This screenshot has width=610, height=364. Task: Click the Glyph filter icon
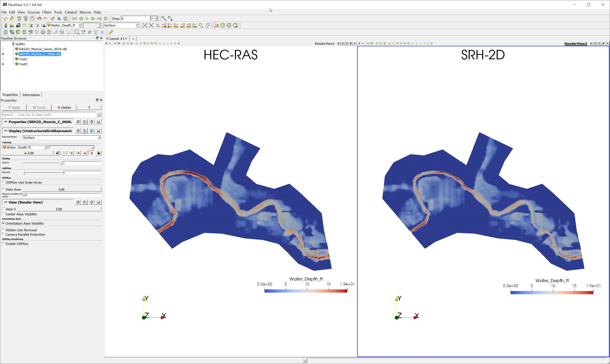[43, 32]
